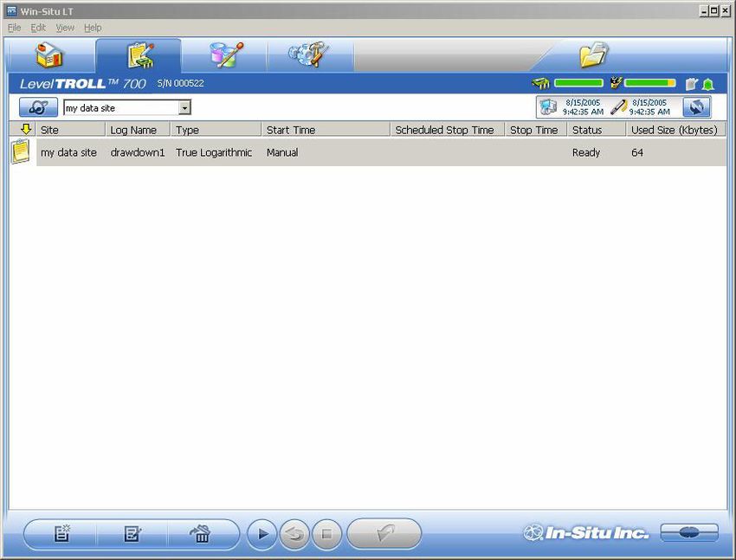Viewport: 736px width, 560px height.
Task: Switch to the Sensors tab beaker icon
Action: coord(227,55)
